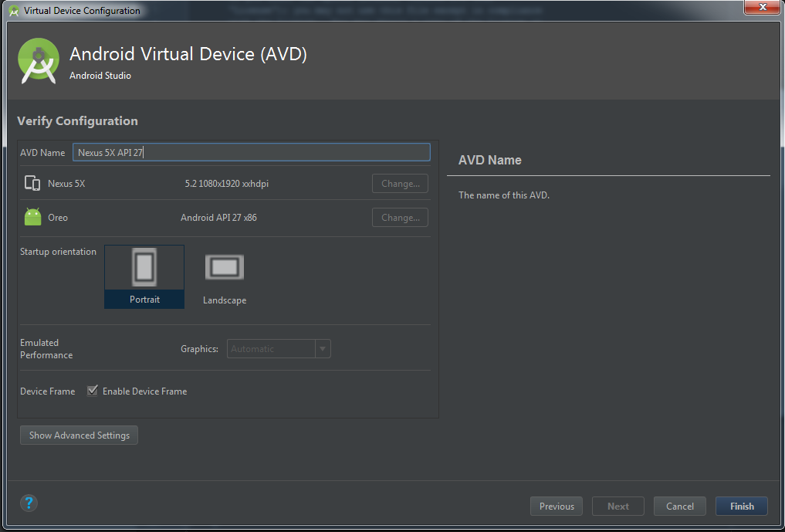Click Change for the Nexus 5X device
Screen dimensions: 785x532
click(400, 184)
